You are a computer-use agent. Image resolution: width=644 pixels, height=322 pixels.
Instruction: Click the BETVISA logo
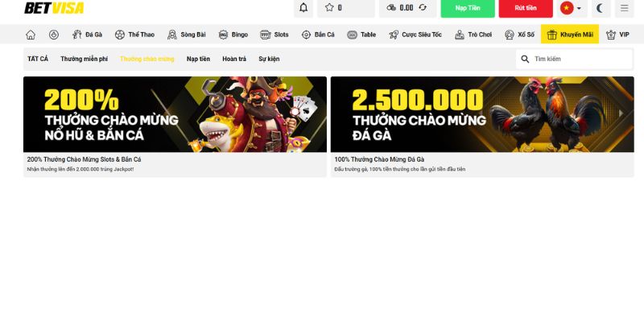coord(54,8)
